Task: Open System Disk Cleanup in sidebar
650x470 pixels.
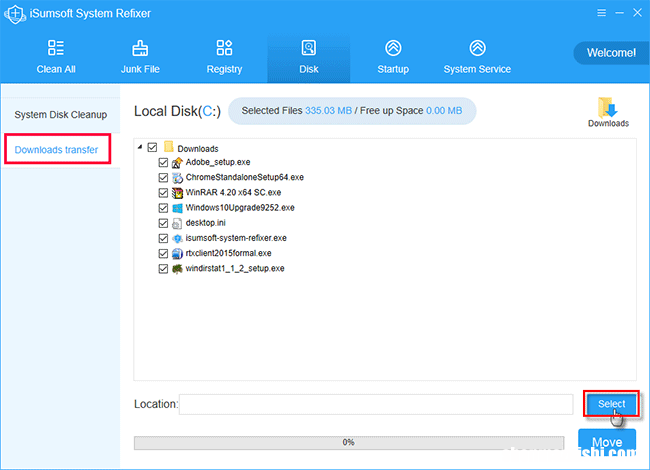Action: click(61, 115)
